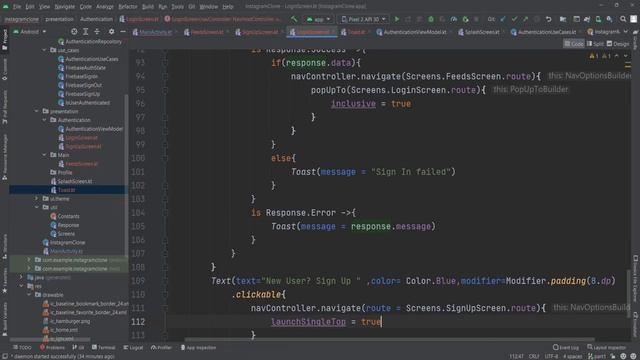Open the Favorites sidebar tab
Screen dimensions: 640x360
4,281
